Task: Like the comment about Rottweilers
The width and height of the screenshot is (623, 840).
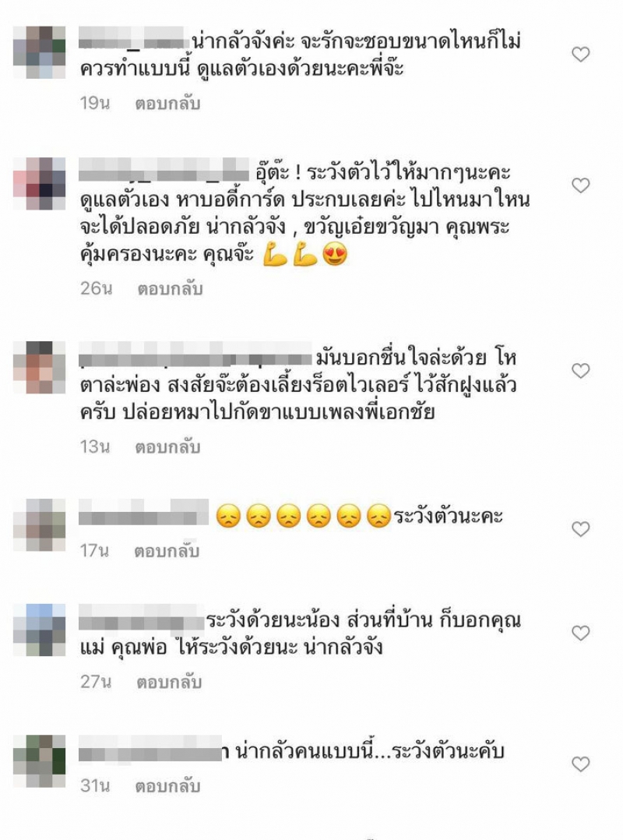Action: [x=581, y=371]
